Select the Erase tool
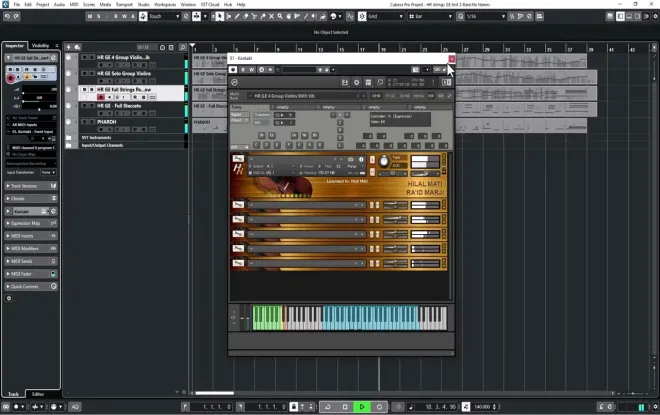This screenshot has width=660, height=415. pos(246,16)
